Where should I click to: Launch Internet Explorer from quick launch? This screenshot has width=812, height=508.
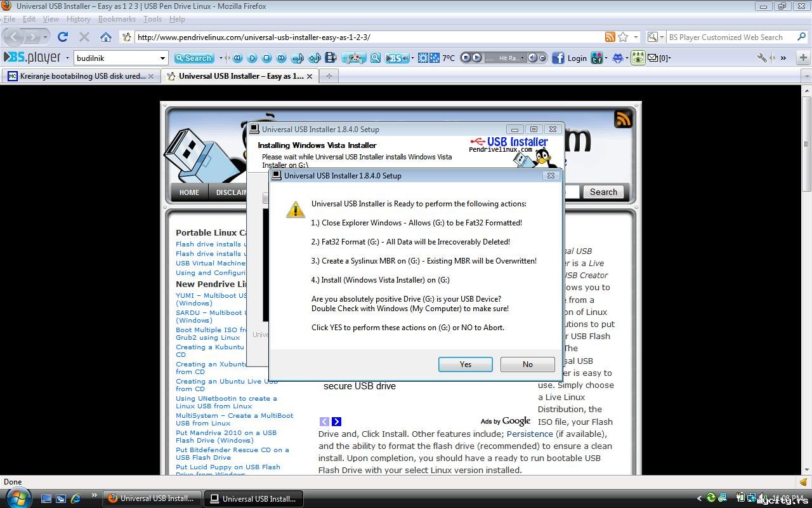pos(75,498)
